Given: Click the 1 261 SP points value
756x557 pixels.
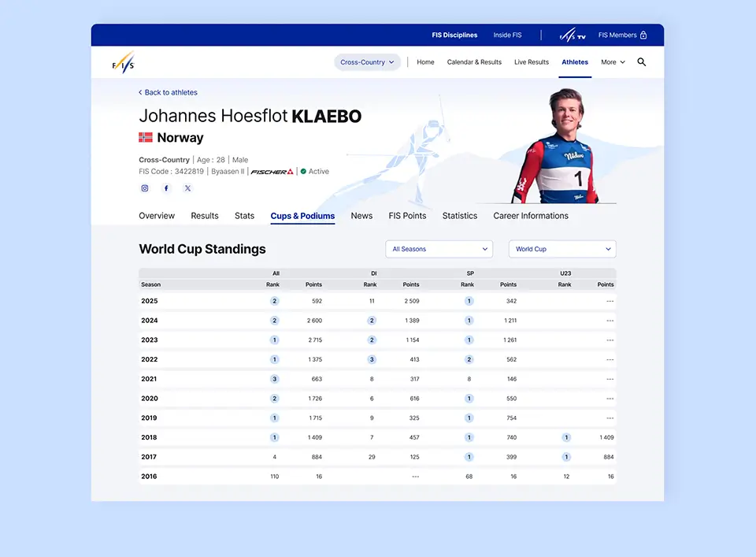Looking at the screenshot, I should click(x=510, y=340).
